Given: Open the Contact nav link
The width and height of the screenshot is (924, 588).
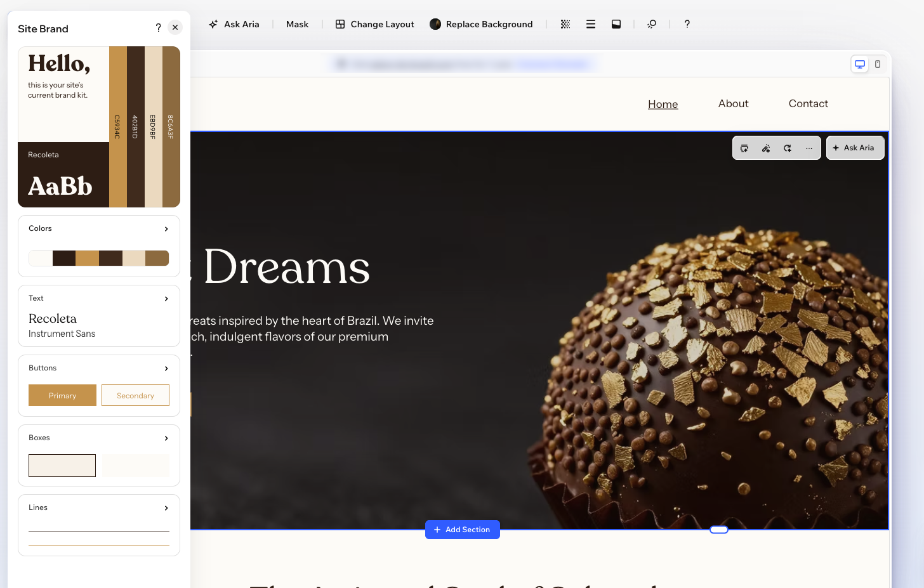Looking at the screenshot, I should click(x=808, y=103).
